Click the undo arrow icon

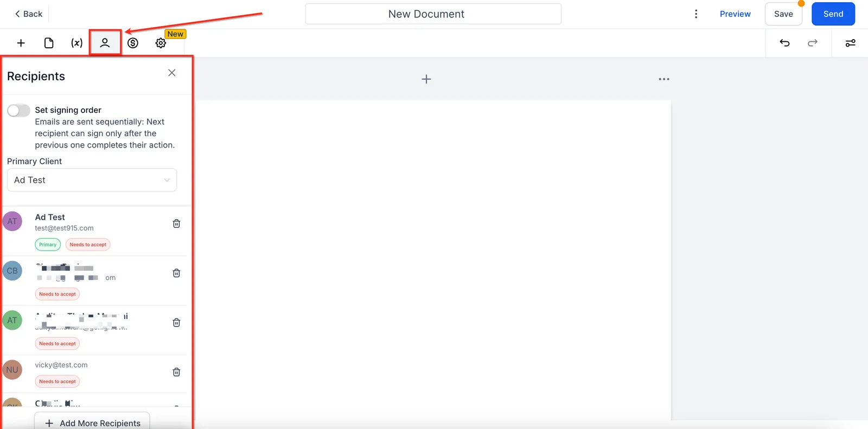784,43
